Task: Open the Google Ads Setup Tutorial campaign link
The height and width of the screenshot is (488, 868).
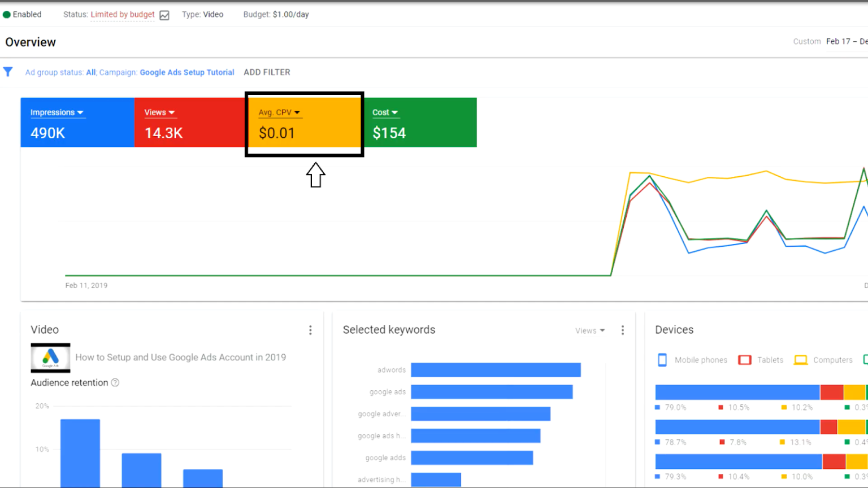Action: pyautogui.click(x=187, y=72)
